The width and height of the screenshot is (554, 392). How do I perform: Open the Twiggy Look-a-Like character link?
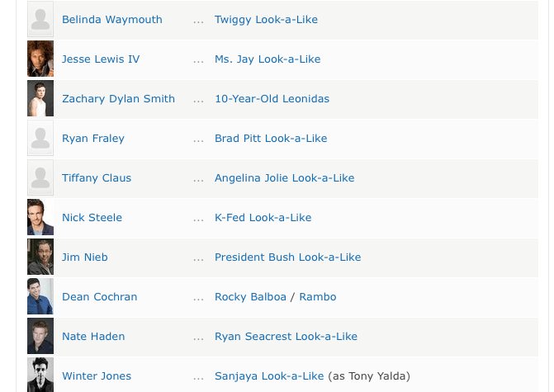[266, 20]
